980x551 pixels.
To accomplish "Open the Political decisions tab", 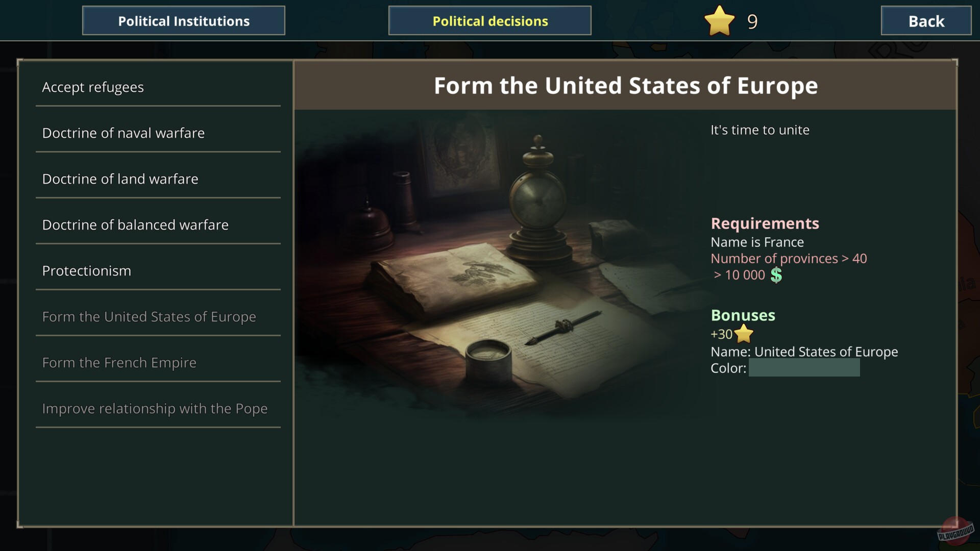I will 490,21.
